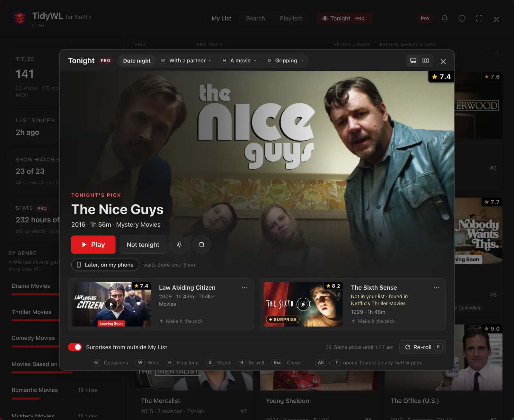Click the red Play button
Screen dimensions: 514x420
[x=93, y=245]
